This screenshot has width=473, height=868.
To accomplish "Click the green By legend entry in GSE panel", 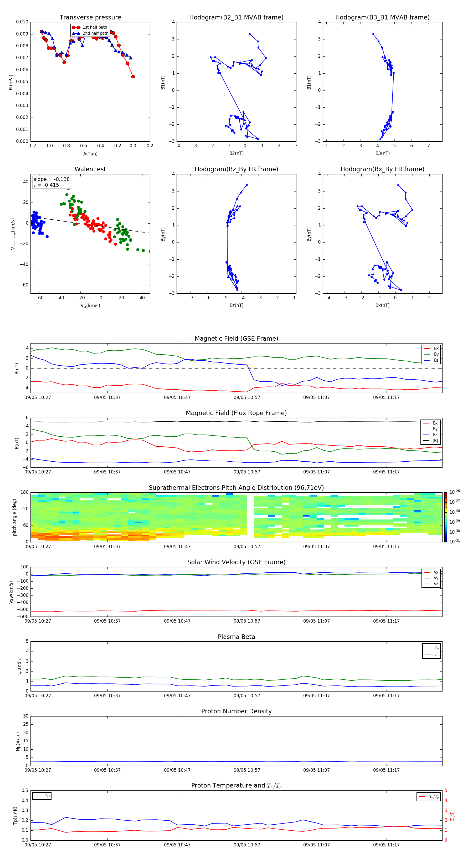I will (x=431, y=355).
